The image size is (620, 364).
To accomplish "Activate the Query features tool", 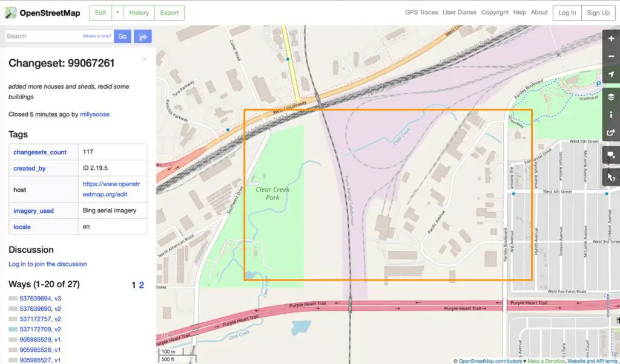I will [x=611, y=177].
